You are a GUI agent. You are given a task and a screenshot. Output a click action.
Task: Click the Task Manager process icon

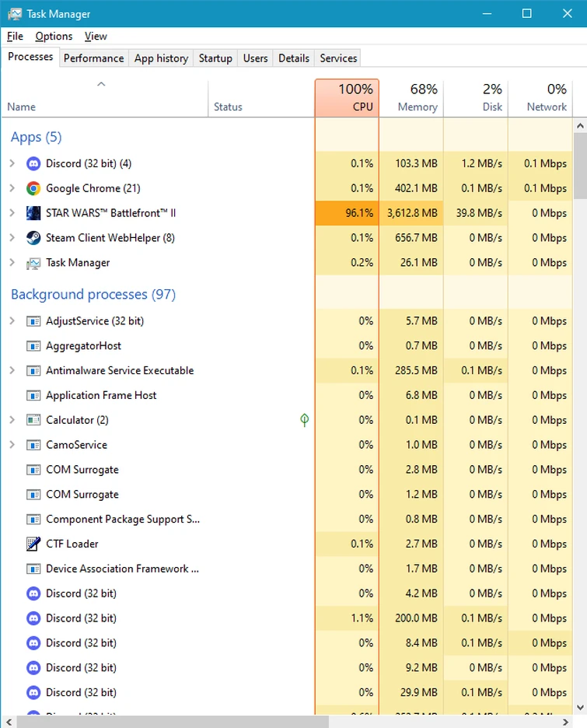click(33, 263)
